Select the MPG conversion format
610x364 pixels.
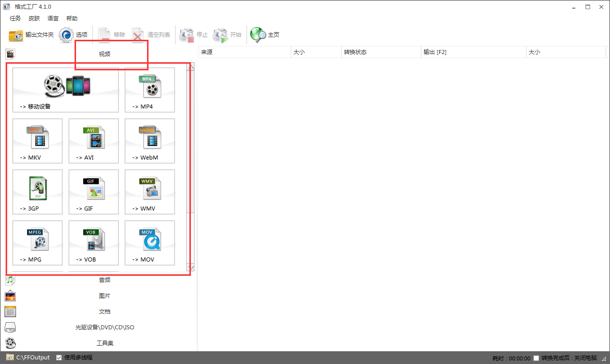pyautogui.click(x=37, y=243)
